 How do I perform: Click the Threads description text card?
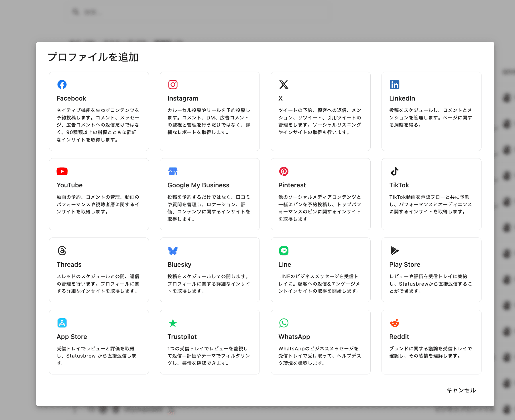pos(98,284)
